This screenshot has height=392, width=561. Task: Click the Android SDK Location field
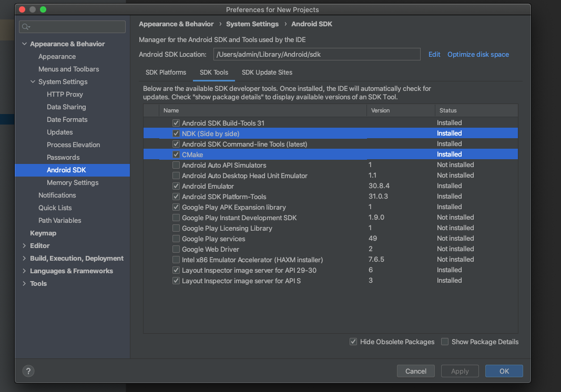coord(317,54)
